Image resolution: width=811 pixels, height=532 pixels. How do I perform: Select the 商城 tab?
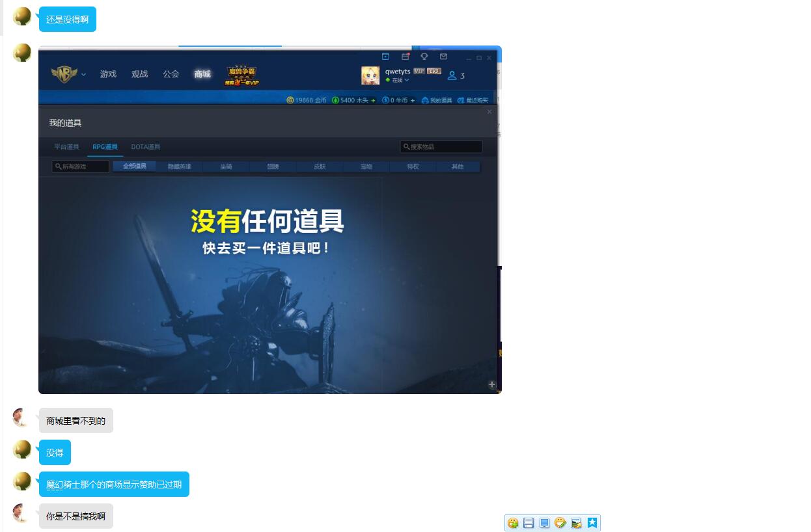[202, 74]
